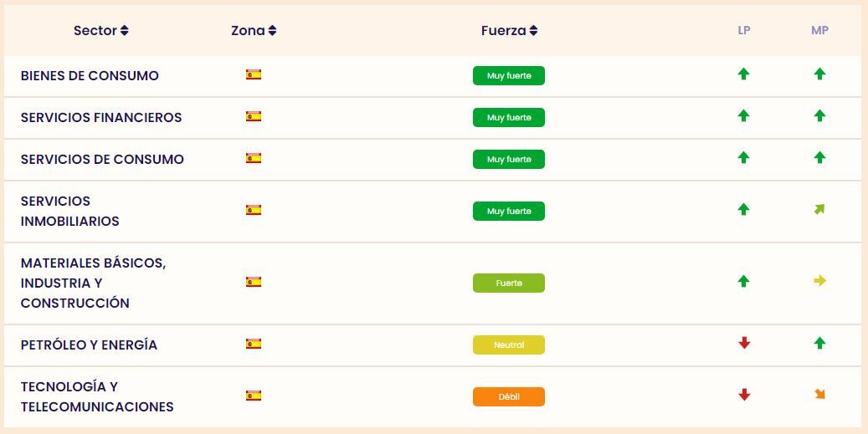Click MP yellow right arrow for Materiales Básicos

819,281
